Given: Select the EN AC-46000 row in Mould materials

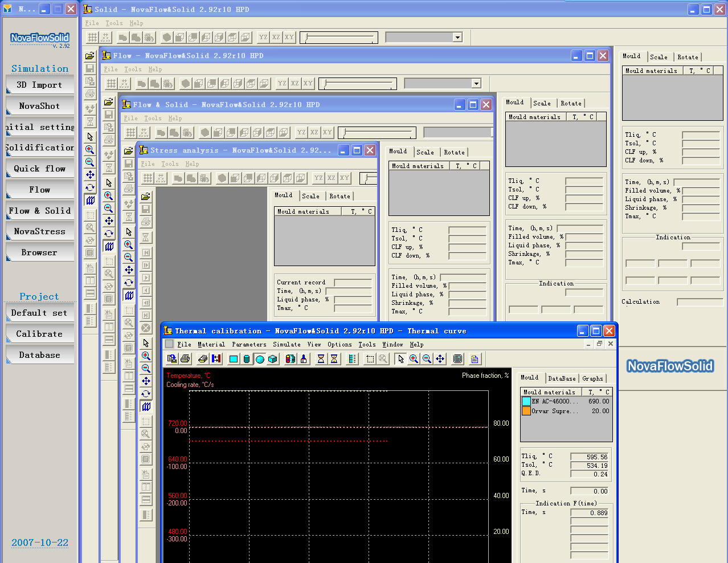Looking at the screenshot, I should click(x=566, y=401).
